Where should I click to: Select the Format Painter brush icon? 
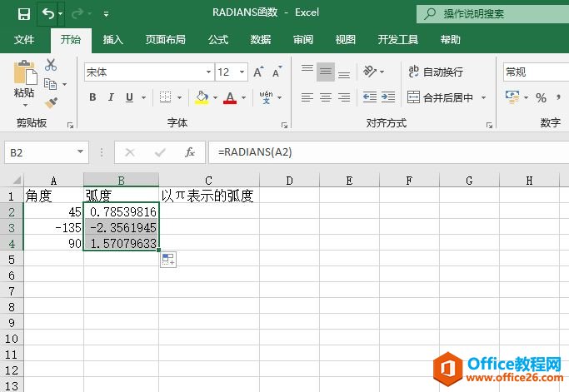pos(51,103)
